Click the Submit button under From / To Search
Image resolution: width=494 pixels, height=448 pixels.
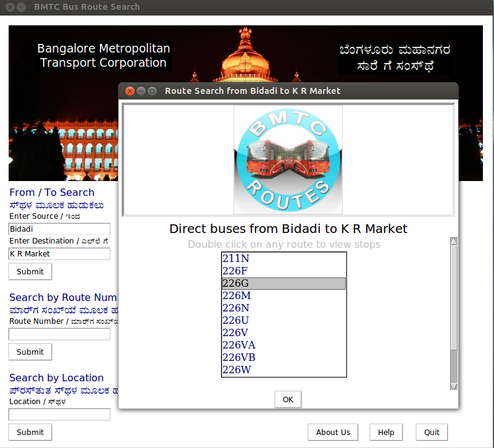[x=30, y=271]
